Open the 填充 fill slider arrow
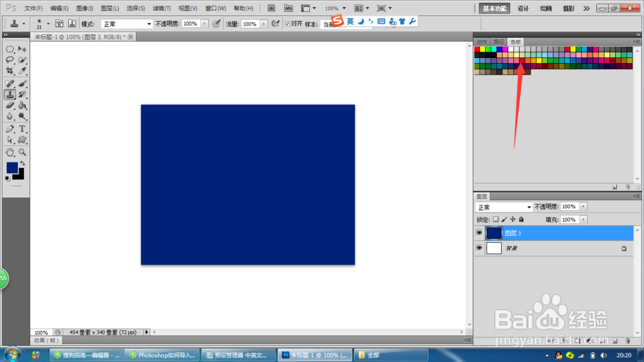 tap(583, 220)
